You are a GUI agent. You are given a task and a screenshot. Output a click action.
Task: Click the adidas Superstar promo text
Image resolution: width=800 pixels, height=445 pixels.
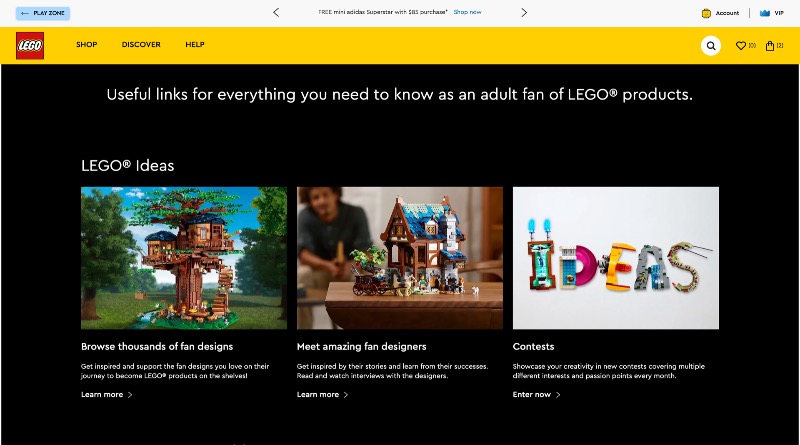383,12
